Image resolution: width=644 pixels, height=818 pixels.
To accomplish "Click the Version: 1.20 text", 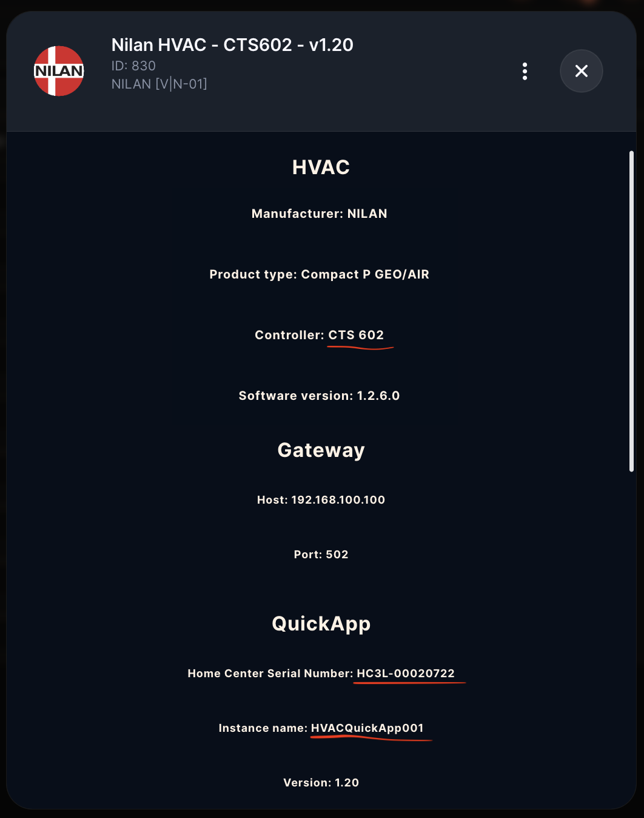I will (321, 783).
